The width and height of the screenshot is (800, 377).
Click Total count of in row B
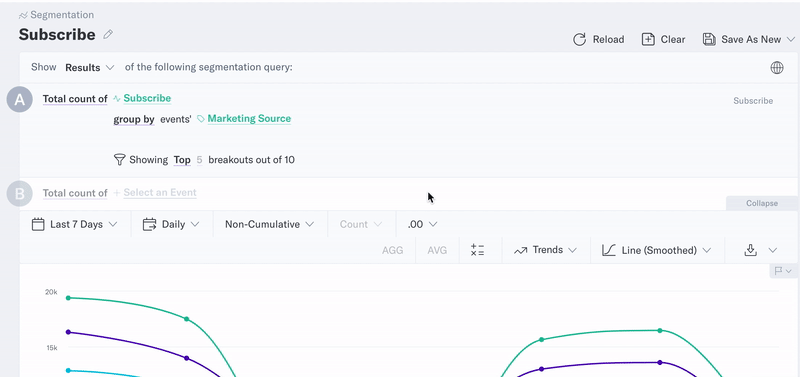(75, 193)
